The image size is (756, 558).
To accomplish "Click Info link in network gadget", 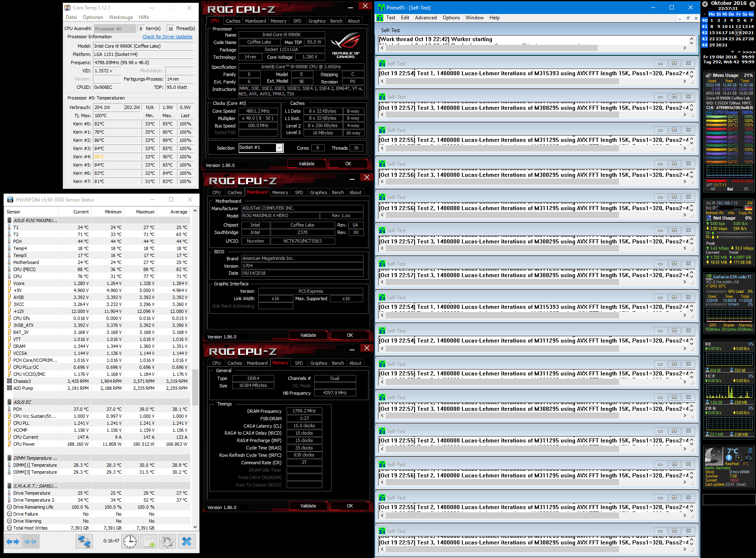I will (731, 213).
